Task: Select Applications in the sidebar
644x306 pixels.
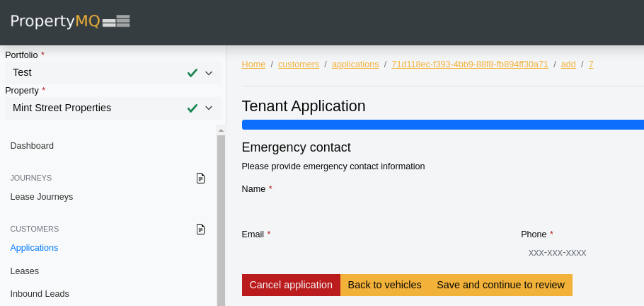Action: [34, 248]
